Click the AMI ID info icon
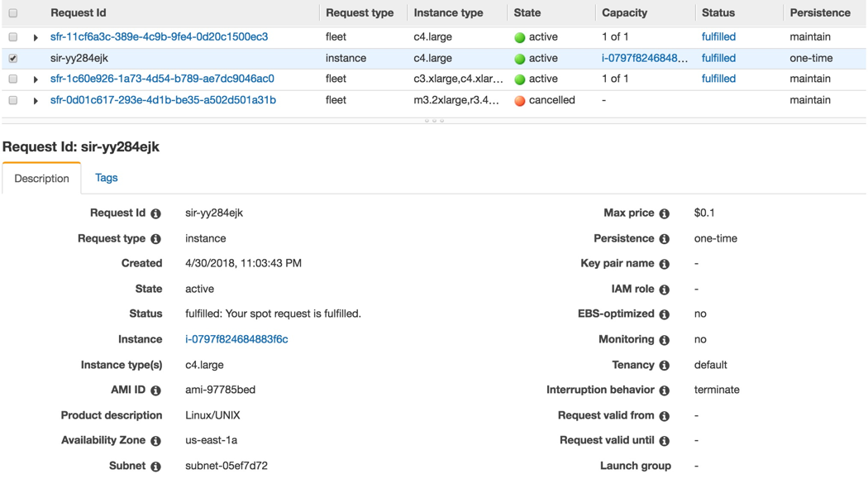Viewport: 868px width, 479px height. [x=156, y=390]
